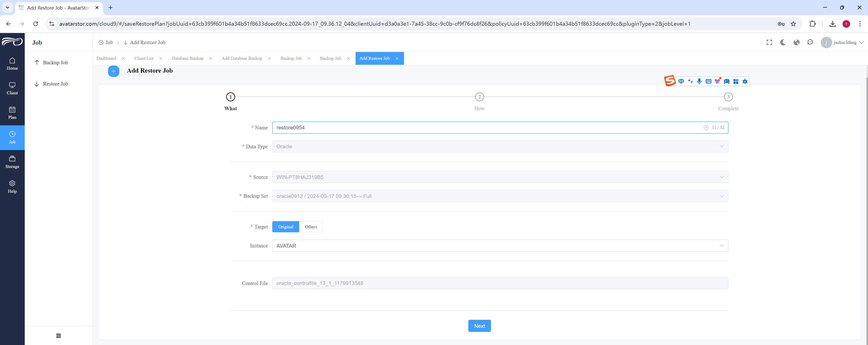The width and height of the screenshot is (868, 345).
Task: Switch to the Database Backup tab
Action: (187, 58)
